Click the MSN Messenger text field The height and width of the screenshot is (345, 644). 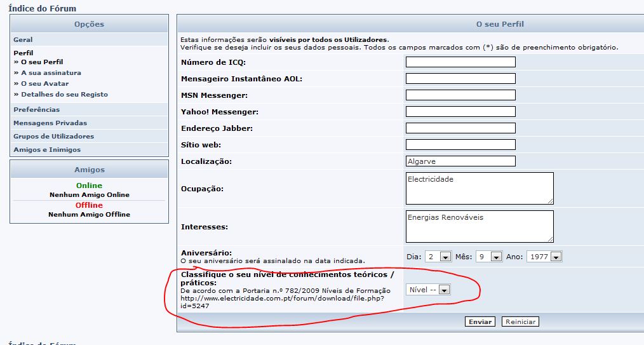pyautogui.click(x=460, y=95)
